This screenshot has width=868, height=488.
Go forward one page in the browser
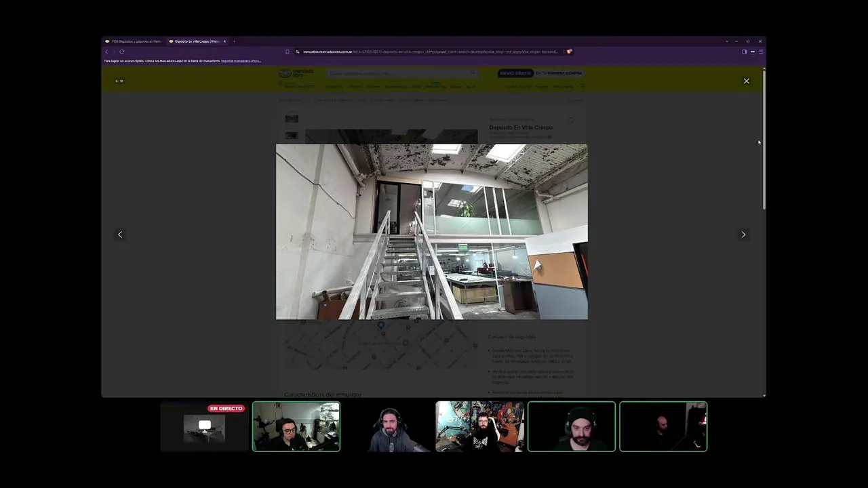[x=114, y=52]
